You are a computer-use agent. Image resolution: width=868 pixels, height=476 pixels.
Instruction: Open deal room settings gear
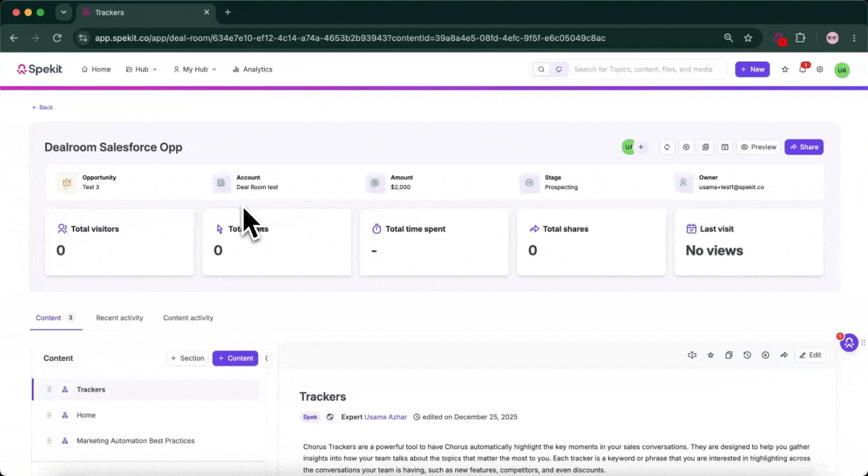click(687, 147)
